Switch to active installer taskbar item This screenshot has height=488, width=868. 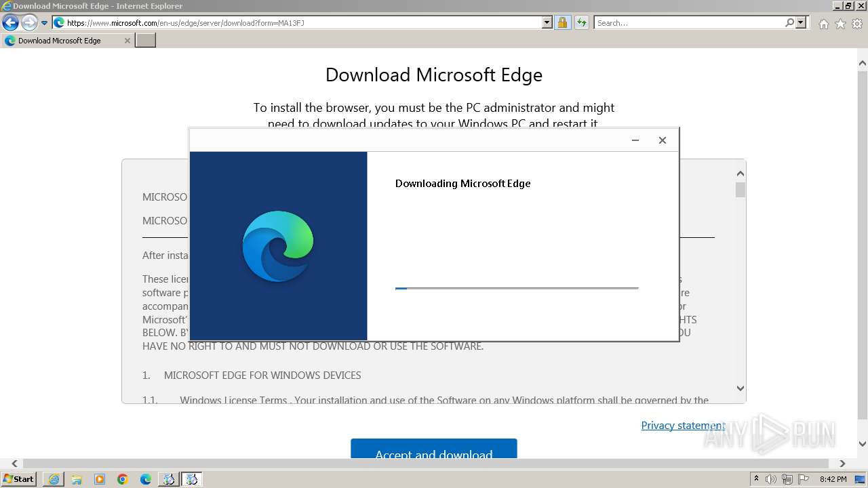(x=192, y=479)
